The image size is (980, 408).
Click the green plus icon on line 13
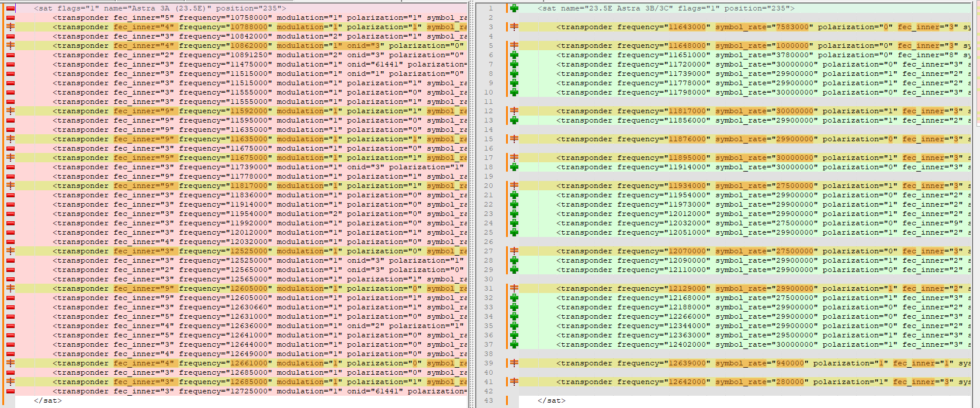point(514,120)
